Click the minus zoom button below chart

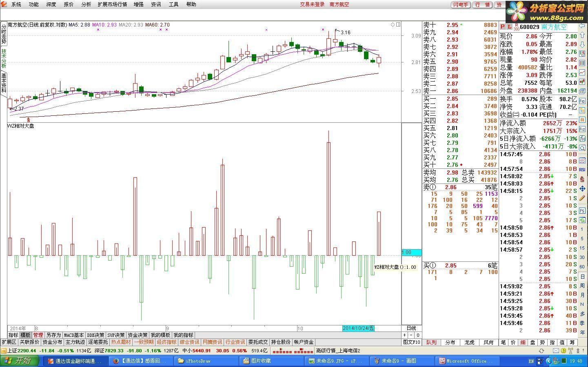coord(411,335)
